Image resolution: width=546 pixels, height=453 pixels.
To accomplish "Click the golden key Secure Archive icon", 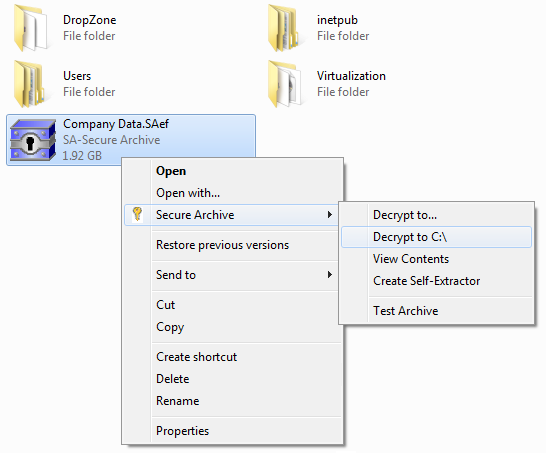I will tap(137, 214).
